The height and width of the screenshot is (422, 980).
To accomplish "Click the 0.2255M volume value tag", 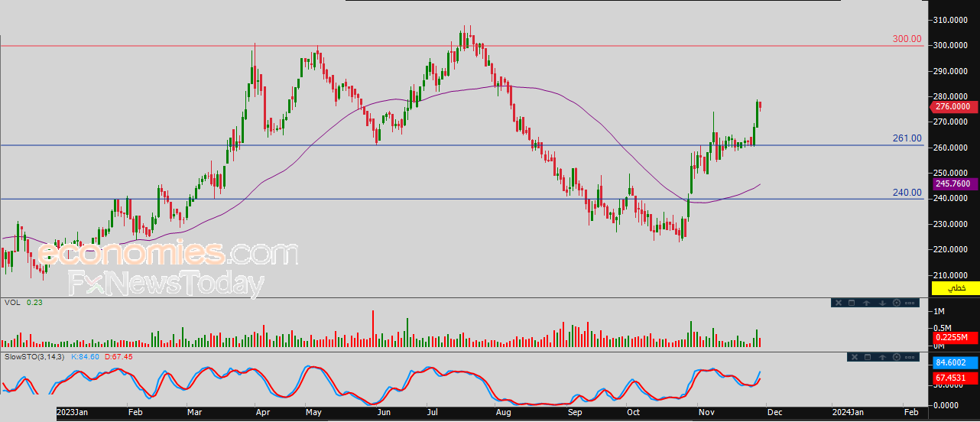I will tap(956, 337).
